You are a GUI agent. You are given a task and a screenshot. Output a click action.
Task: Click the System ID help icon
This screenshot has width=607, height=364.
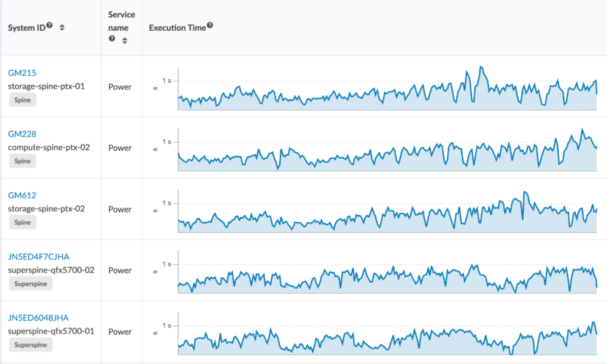pos(50,26)
